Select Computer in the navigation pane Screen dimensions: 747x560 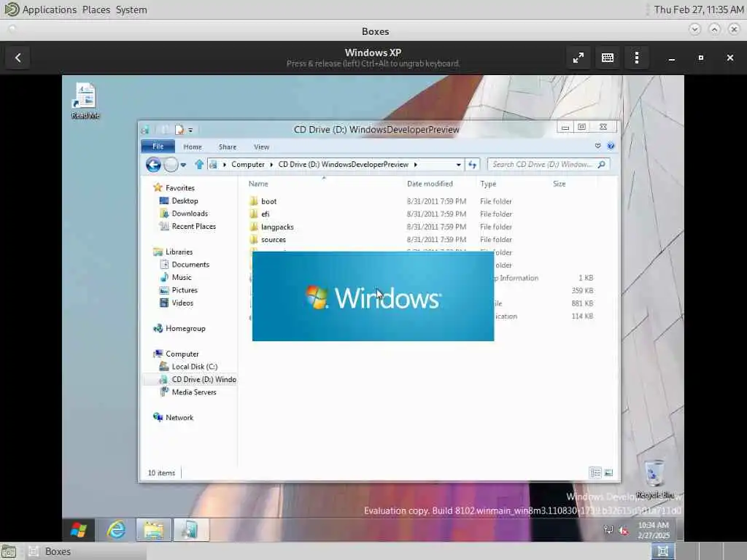tap(182, 354)
